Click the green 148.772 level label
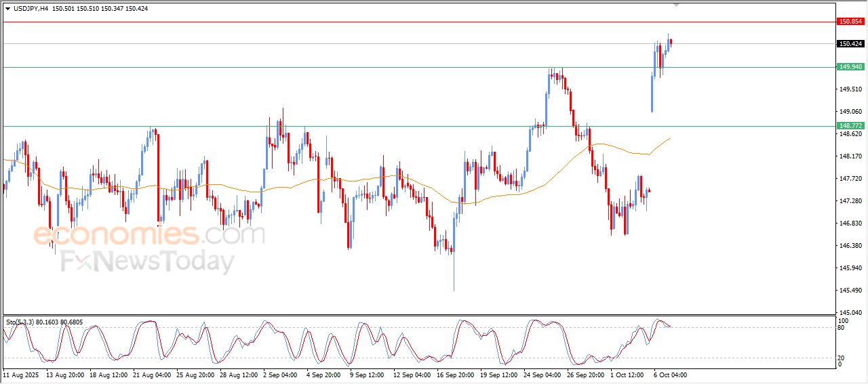 click(850, 126)
